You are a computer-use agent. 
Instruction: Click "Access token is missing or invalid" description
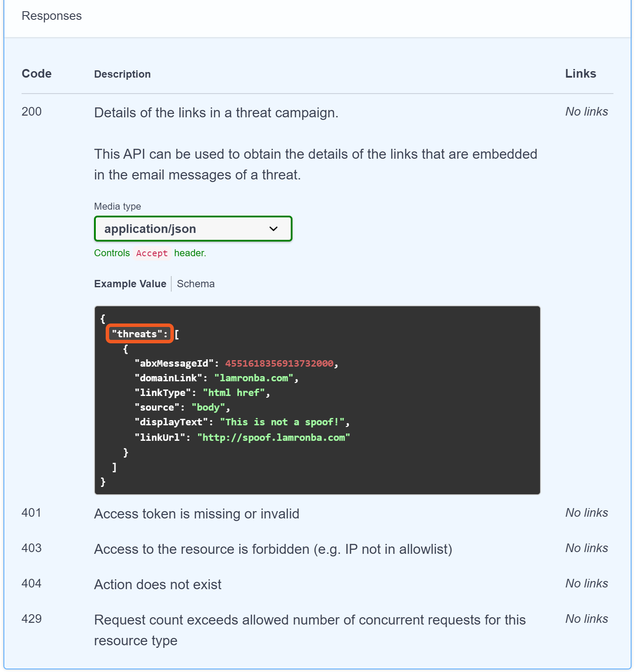[x=196, y=514]
